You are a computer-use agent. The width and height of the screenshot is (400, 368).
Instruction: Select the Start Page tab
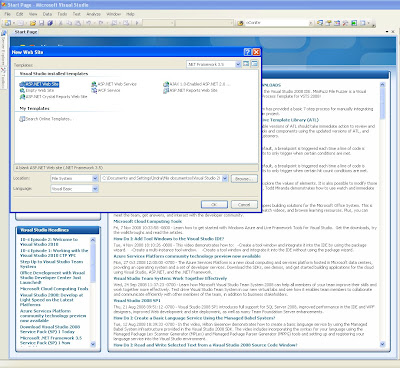(x=26, y=32)
